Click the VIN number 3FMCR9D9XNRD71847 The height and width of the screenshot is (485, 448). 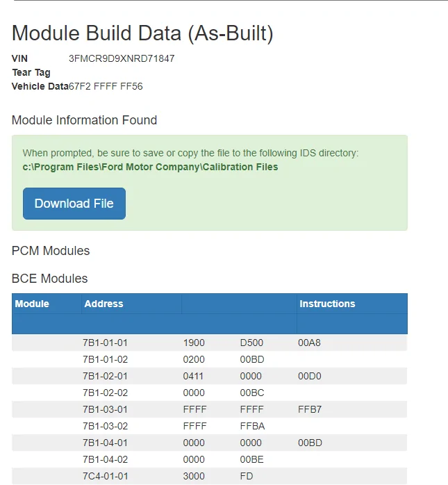(122, 58)
